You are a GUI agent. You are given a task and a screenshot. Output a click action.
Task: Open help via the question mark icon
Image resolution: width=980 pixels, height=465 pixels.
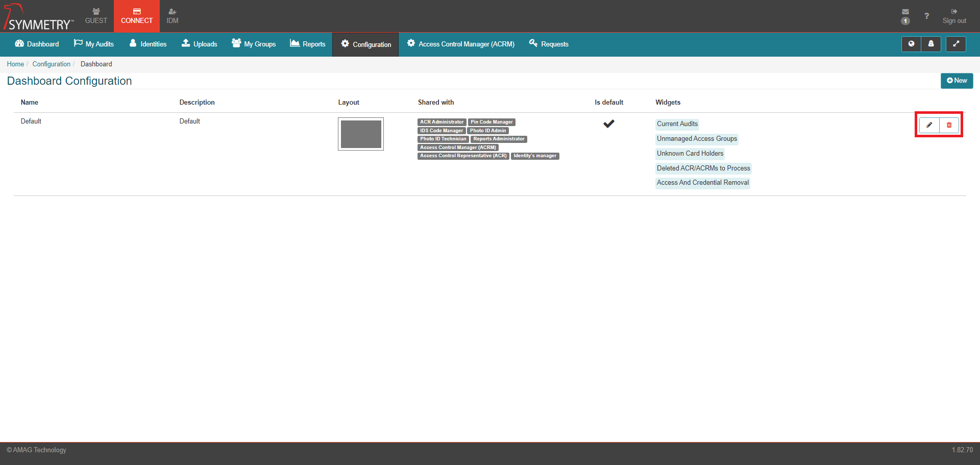point(926,16)
